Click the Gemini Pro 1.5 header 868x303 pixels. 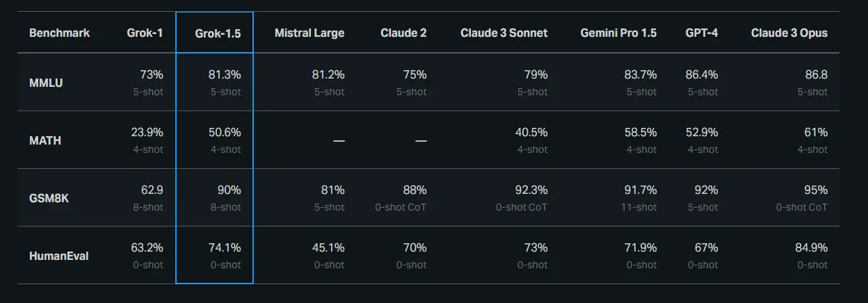tap(618, 33)
